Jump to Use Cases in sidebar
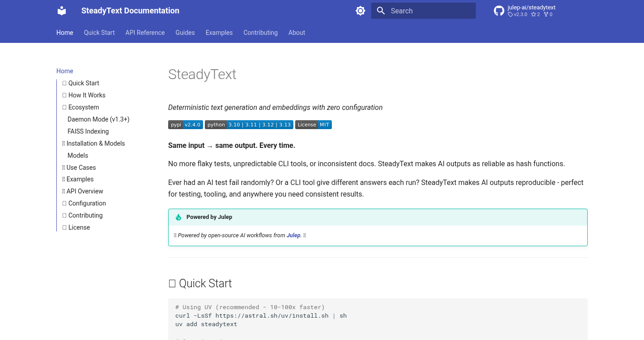Image resolution: width=644 pixels, height=340 pixels. (79, 168)
